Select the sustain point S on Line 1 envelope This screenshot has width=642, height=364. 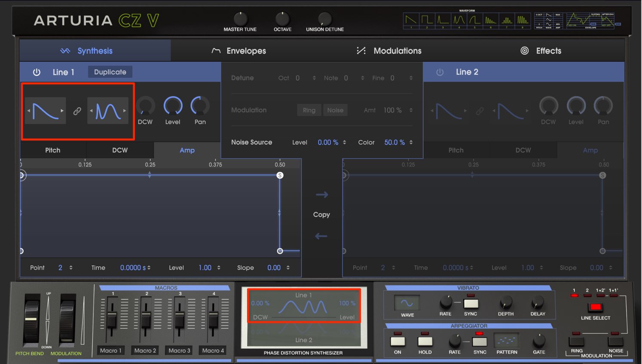coord(280,175)
